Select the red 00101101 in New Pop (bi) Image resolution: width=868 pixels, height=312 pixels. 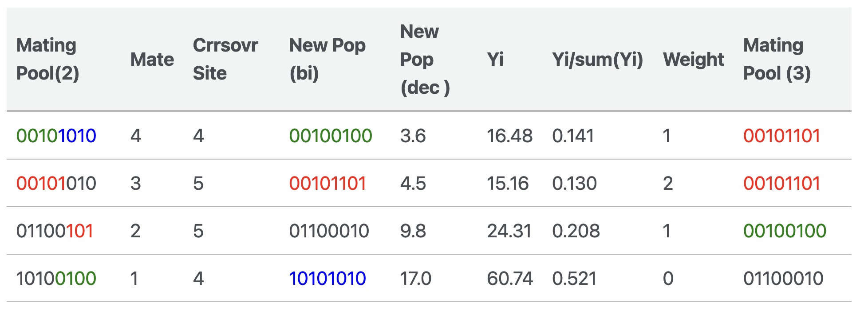tap(327, 184)
